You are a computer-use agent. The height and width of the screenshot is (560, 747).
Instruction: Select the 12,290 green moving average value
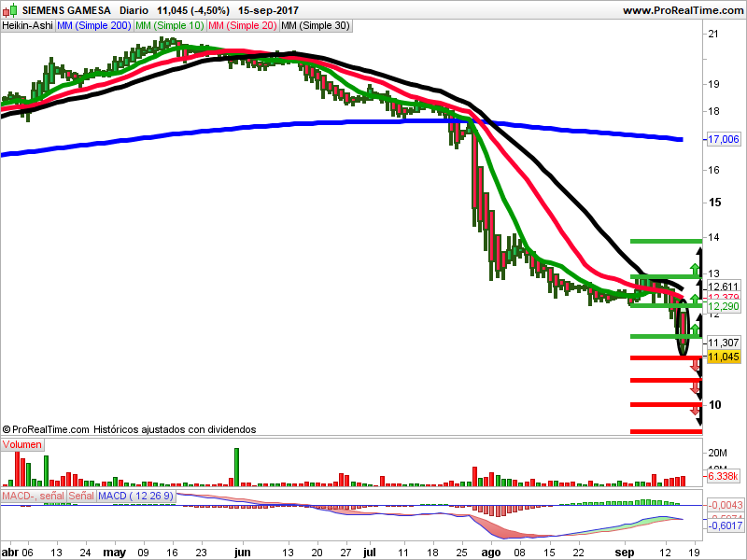click(x=723, y=306)
